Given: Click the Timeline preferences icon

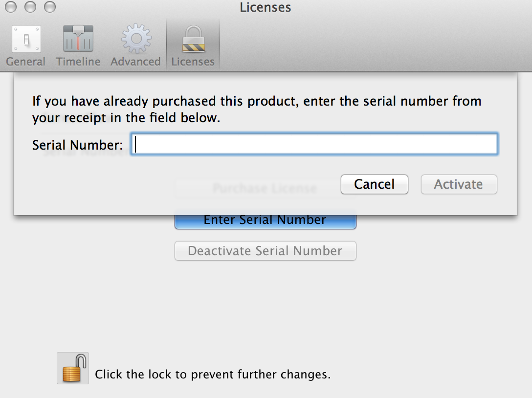Looking at the screenshot, I should click(x=78, y=39).
